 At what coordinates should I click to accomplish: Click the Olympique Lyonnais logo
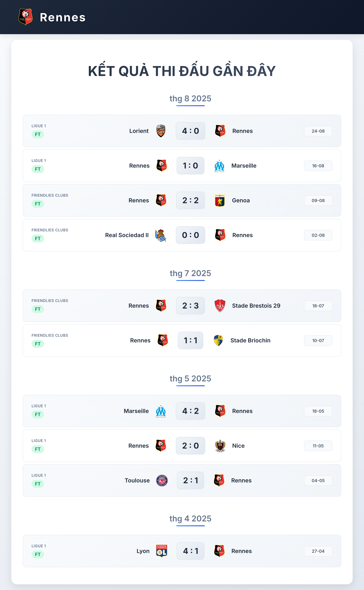[162, 551]
